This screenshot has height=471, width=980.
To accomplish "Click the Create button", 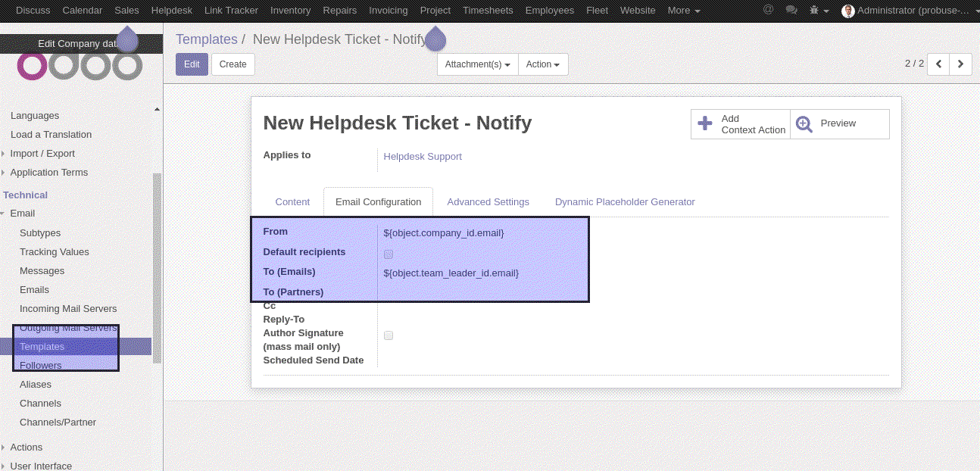I will click(x=233, y=64).
